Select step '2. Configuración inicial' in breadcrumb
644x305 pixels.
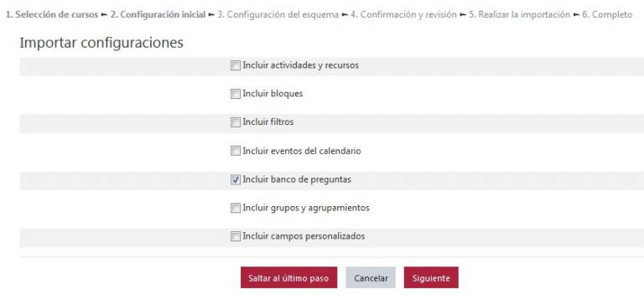(158, 15)
